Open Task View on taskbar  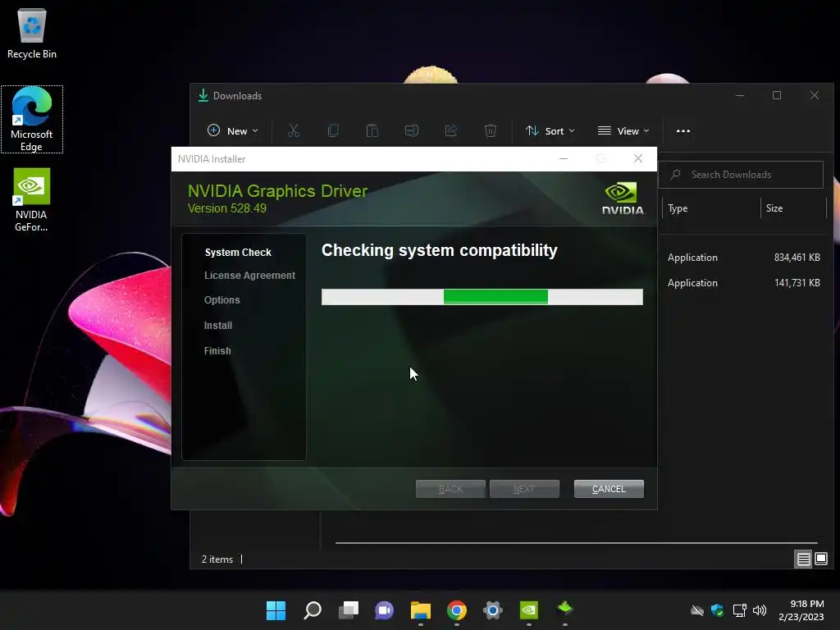click(x=348, y=610)
